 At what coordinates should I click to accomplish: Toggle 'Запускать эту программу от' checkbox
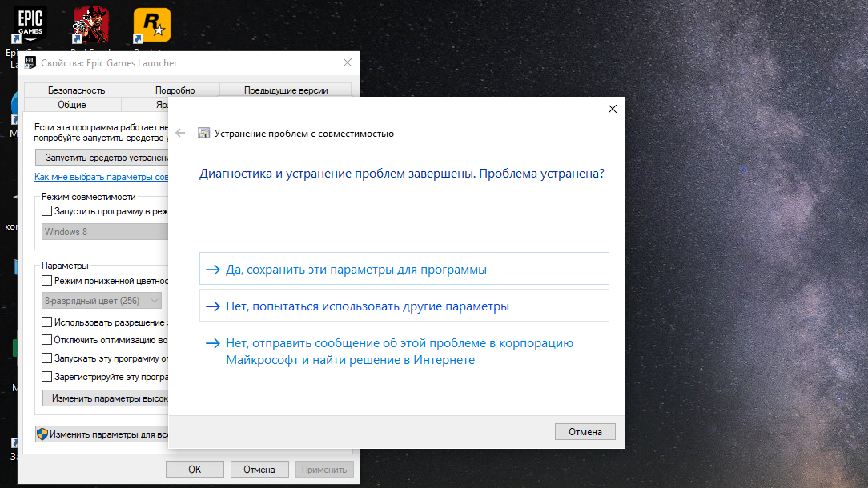coord(47,358)
